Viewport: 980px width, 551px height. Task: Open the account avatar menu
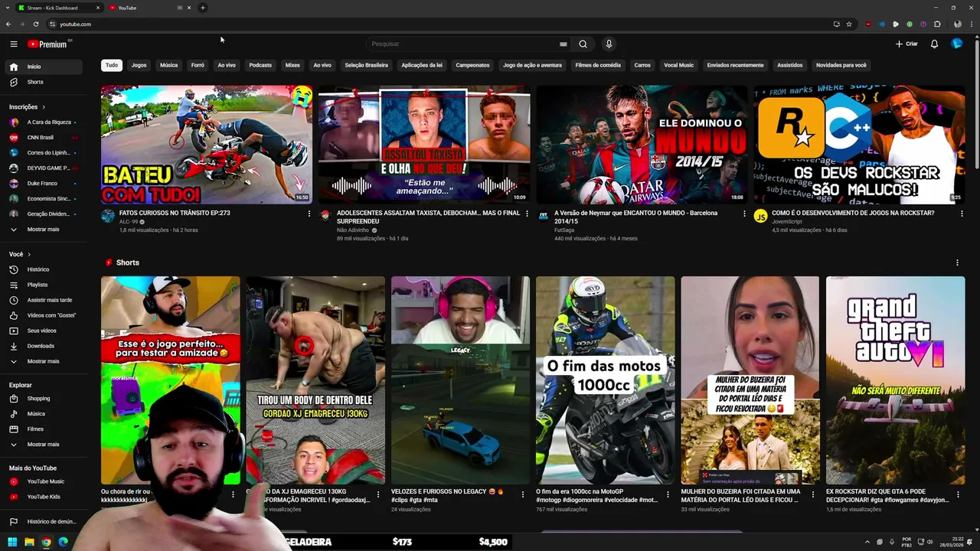tap(956, 44)
